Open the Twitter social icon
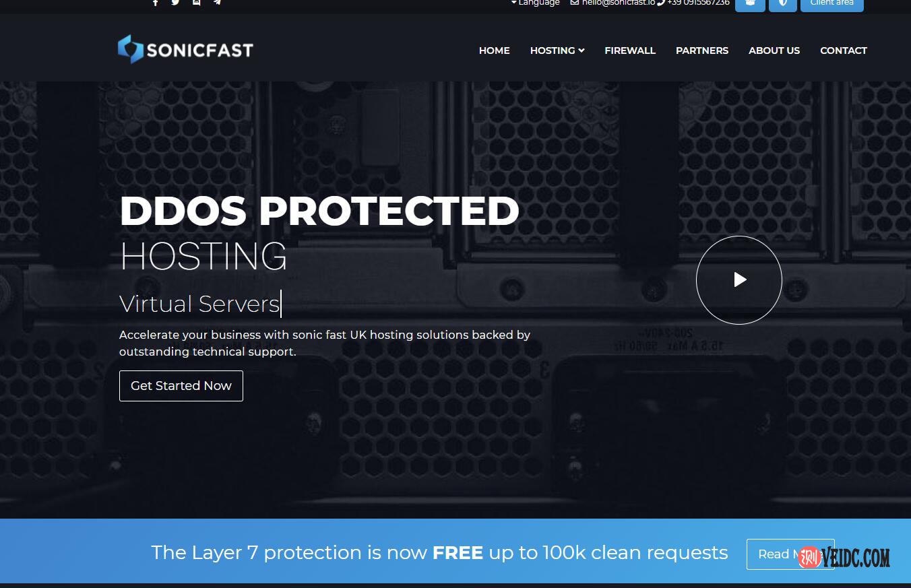Viewport: 911px width, 588px height. click(175, 2)
